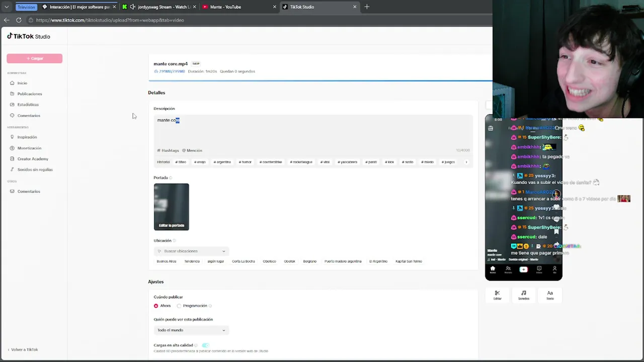Click the Mención button in description
Screen dimensions: 644x362
[192, 150]
